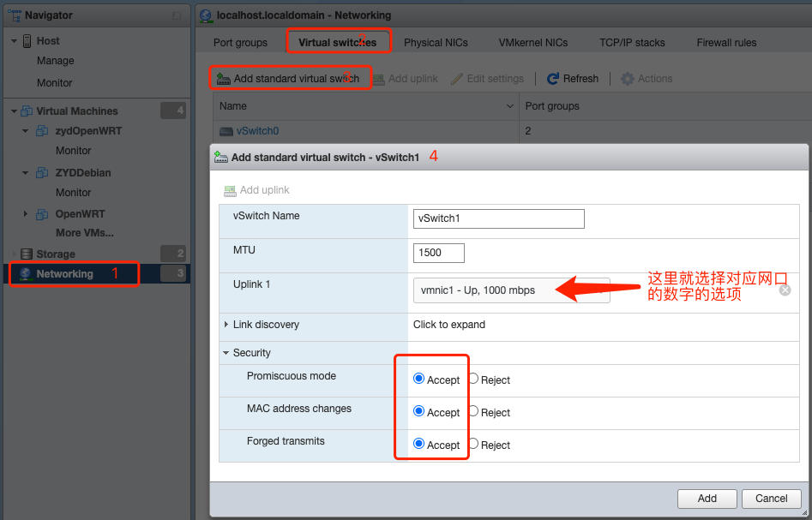
Task: Expand the Link discovery section
Action: pyautogui.click(x=226, y=325)
